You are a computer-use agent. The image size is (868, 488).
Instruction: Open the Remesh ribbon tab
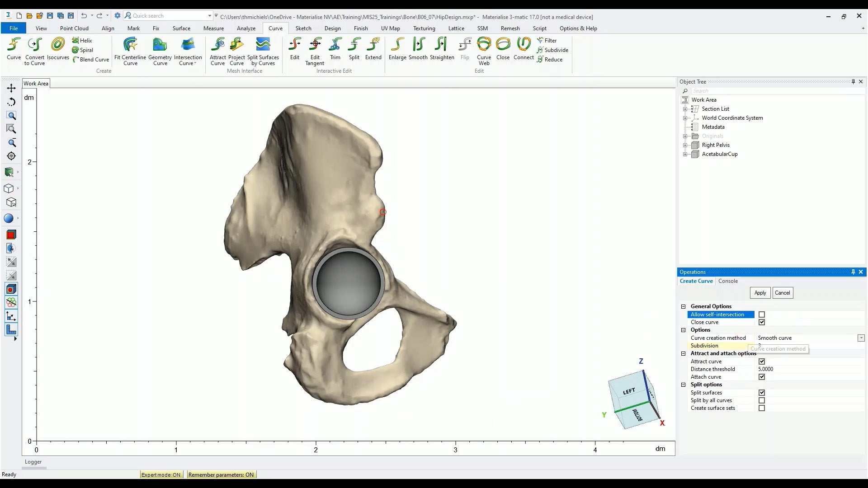pos(510,28)
